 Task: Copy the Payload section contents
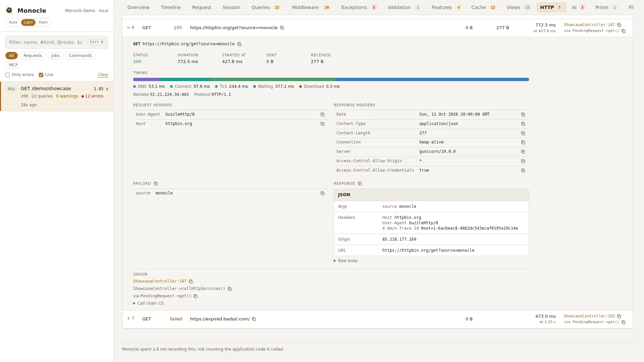[156, 184]
